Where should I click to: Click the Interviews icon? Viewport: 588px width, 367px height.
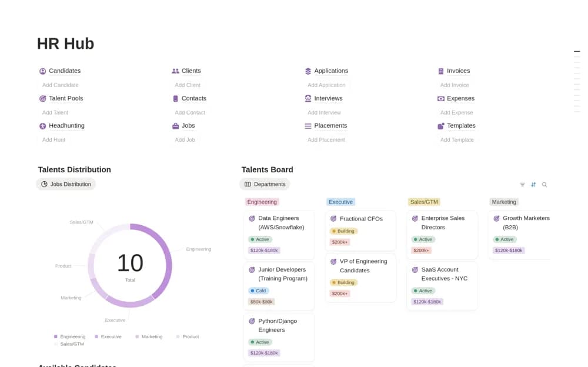pos(308,98)
